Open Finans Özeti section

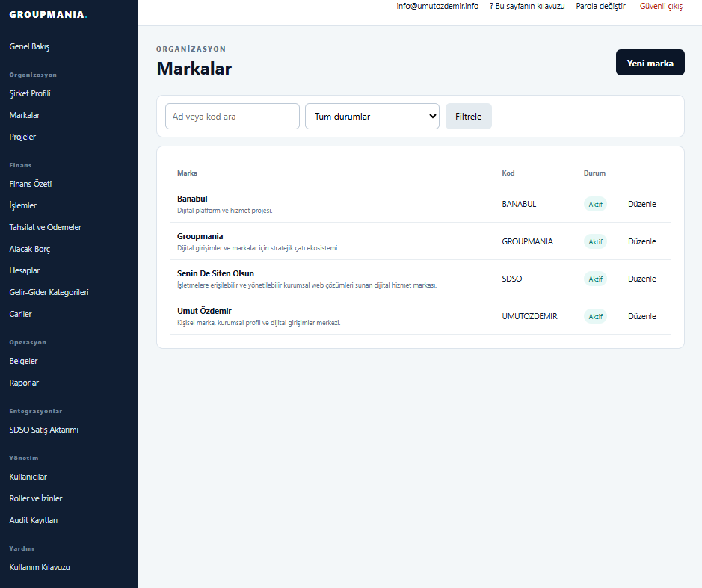click(x=31, y=184)
